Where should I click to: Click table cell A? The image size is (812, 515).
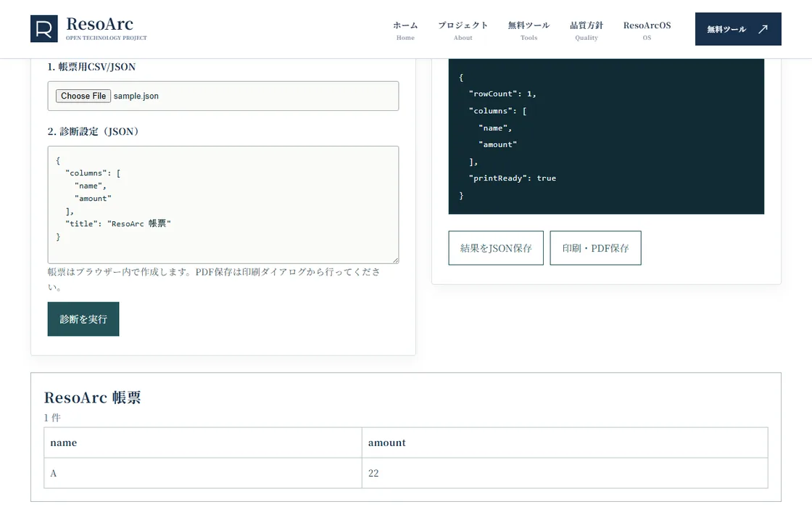(203, 473)
